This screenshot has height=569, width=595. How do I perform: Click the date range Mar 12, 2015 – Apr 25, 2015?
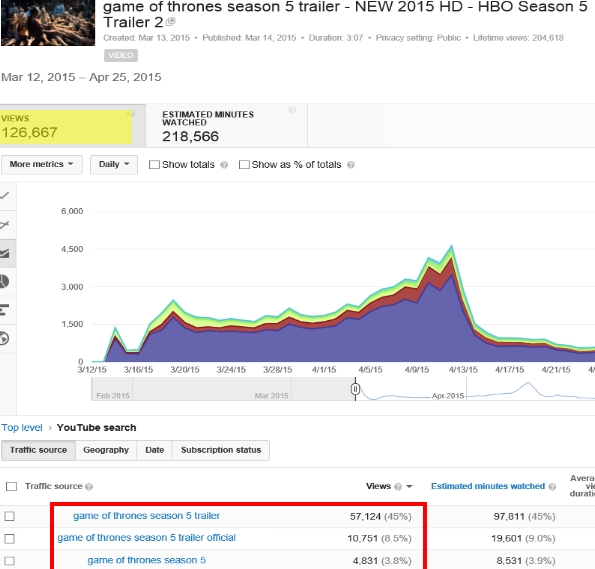pos(81,77)
